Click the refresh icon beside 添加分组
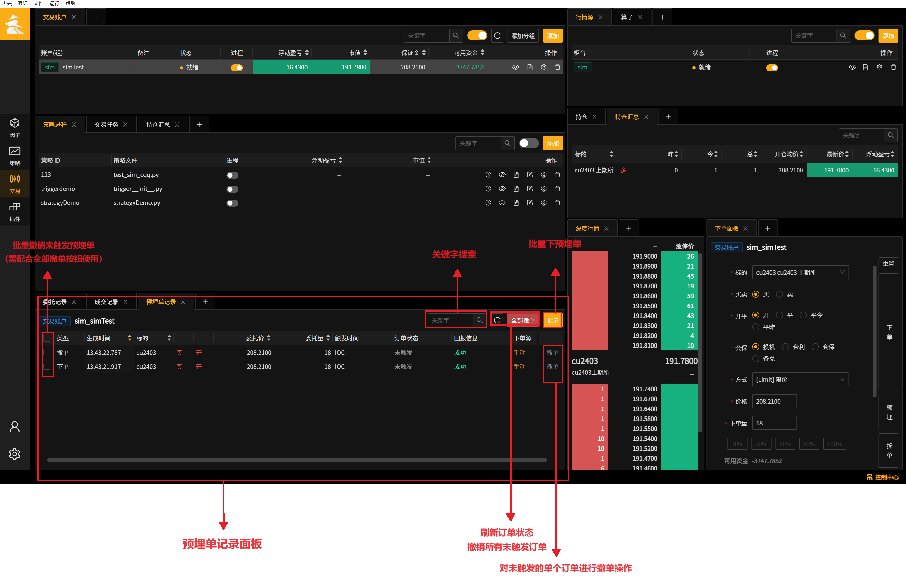 click(497, 36)
